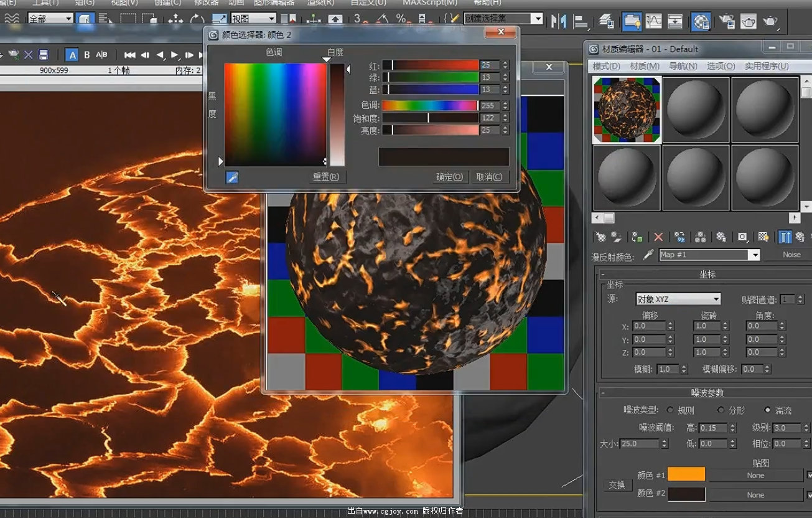Click the 高 noise threshold input field
The width and height of the screenshot is (812, 518).
coord(713,428)
